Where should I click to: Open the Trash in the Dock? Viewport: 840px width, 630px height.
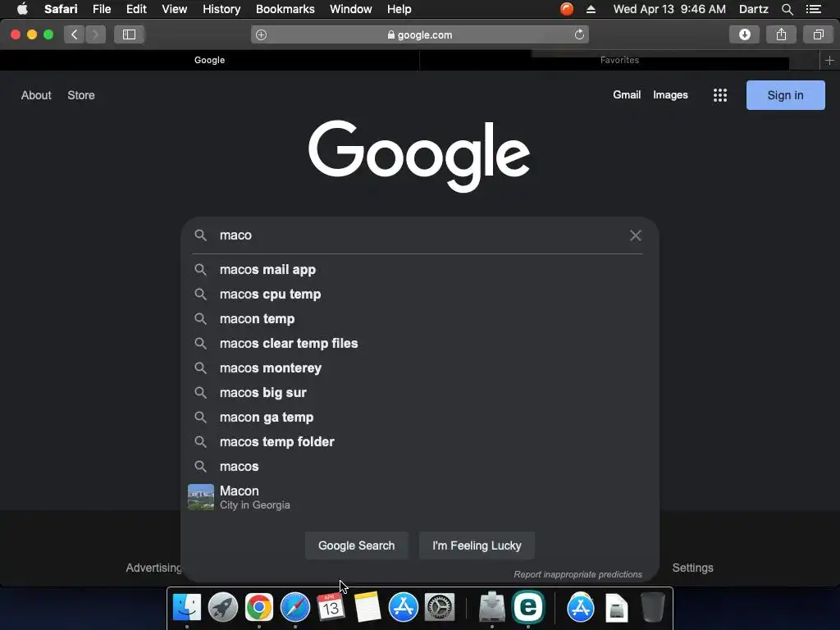[652, 608]
